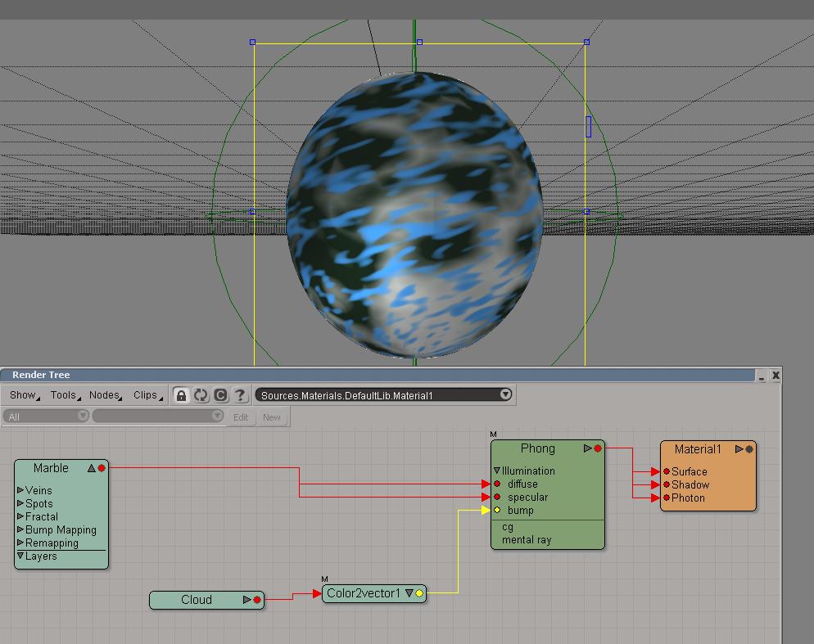This screenshot has width=814, height=644.
Task: Toggle the lock icon in Render Tree toolbar
Action: click(181, 395)
